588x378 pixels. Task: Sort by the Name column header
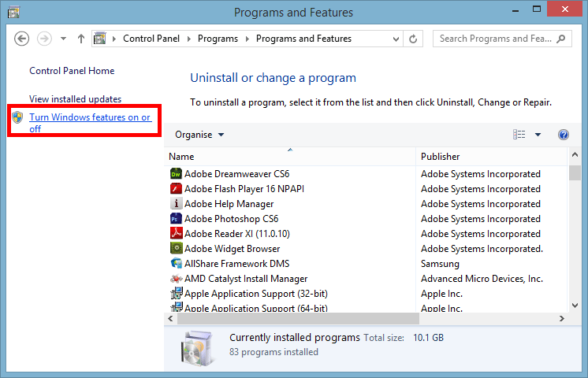click(x=290, y=157)
